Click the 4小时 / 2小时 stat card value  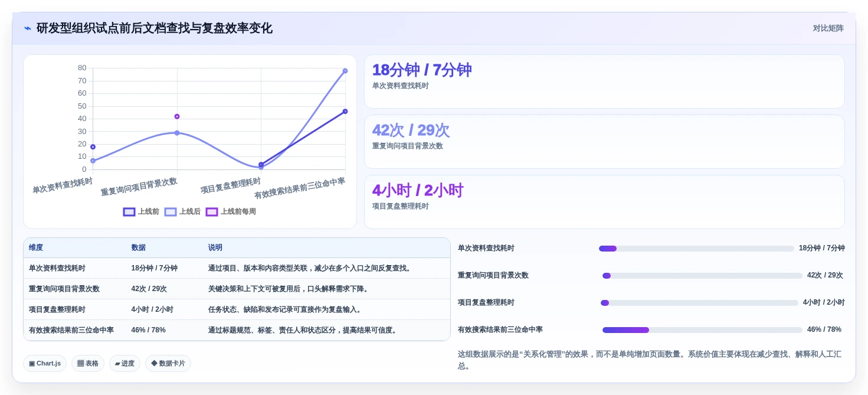point(418,191)
